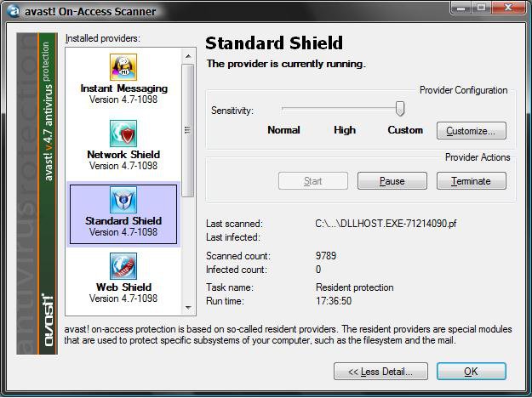The image size is (532, 398).
Task: Terminate the running provider
Action: point(472,180)
